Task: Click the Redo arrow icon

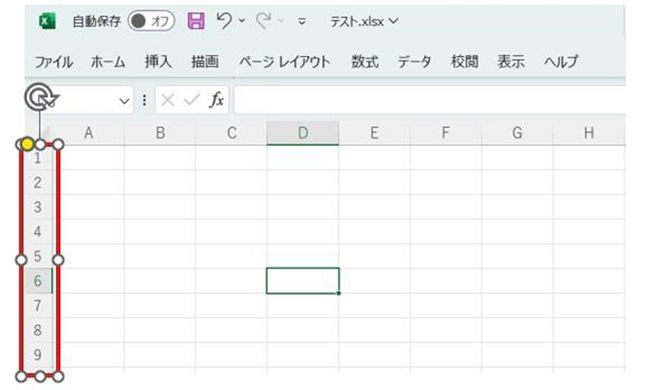Action: click(x=264, y=20)
